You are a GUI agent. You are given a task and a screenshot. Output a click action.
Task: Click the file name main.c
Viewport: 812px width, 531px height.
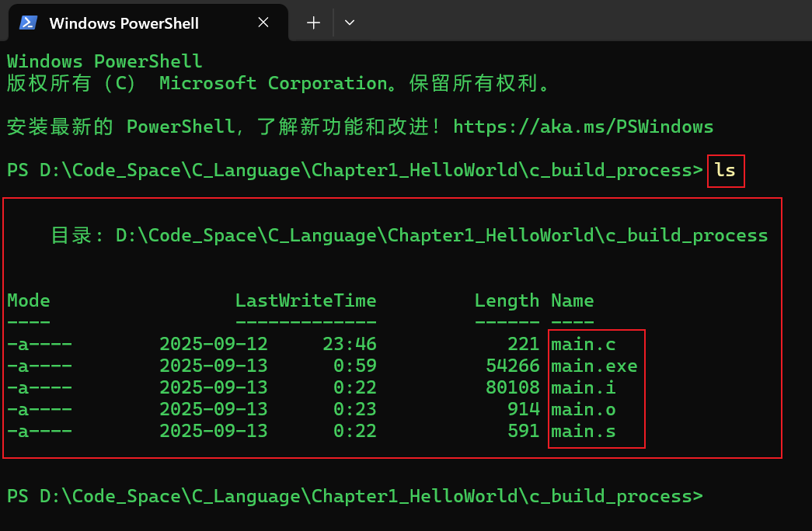tap(583, 344)
